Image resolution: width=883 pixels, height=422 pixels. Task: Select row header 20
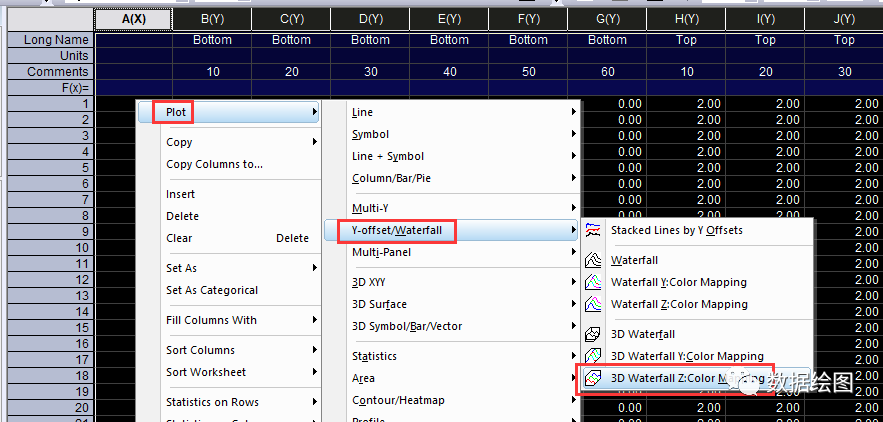point(51,407)
